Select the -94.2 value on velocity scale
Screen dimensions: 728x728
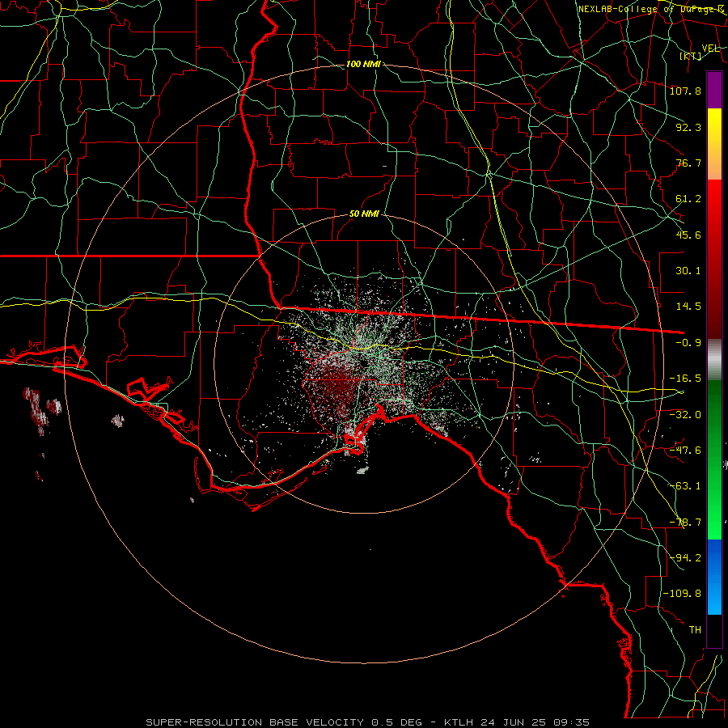click(x=685, y=558)
